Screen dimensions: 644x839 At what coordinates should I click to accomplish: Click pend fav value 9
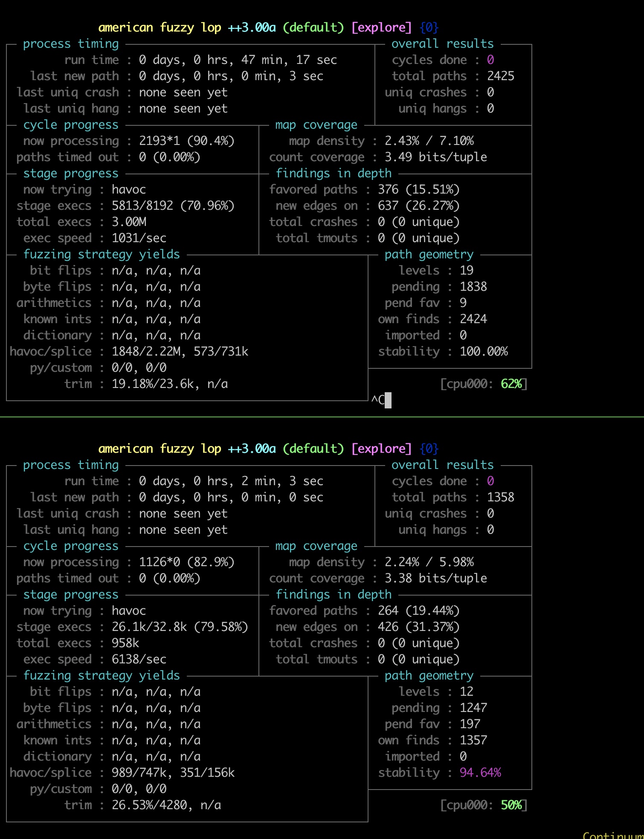pos(463,303)
